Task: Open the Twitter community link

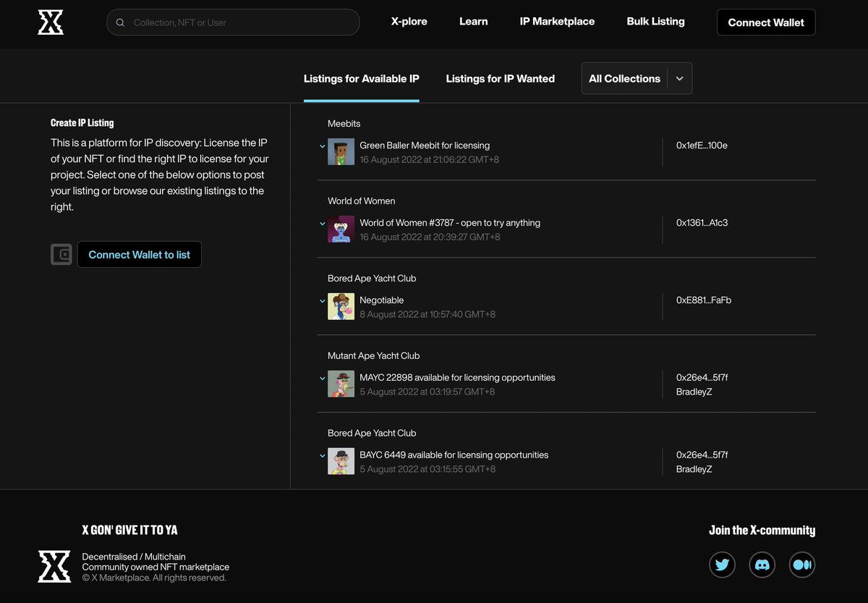Action: click(x=722, y=565)
